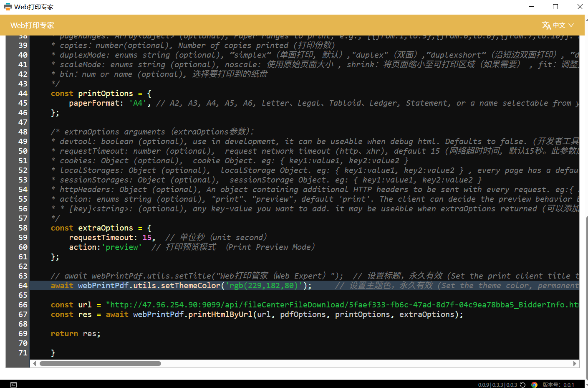Click the Web打印专家 header title
The width and height of the screenshot is (588, 388).
pyautogui.click(x=32, y=25)
